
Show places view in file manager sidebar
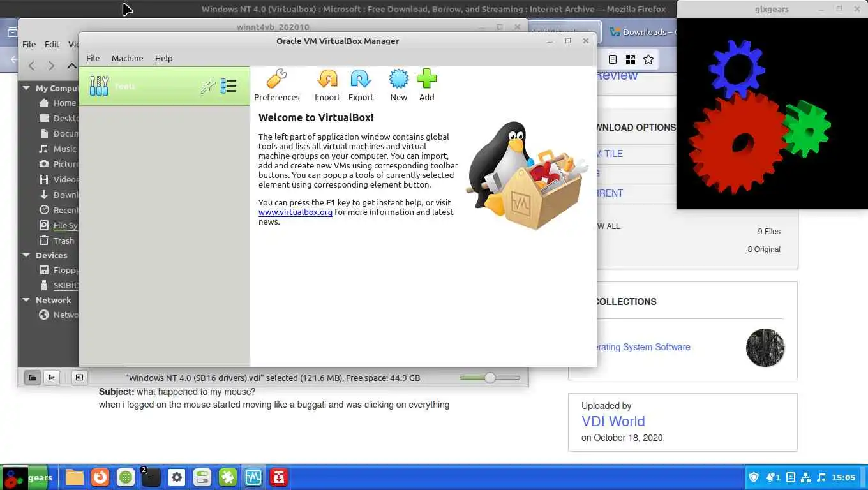click(x=33, y=378)
